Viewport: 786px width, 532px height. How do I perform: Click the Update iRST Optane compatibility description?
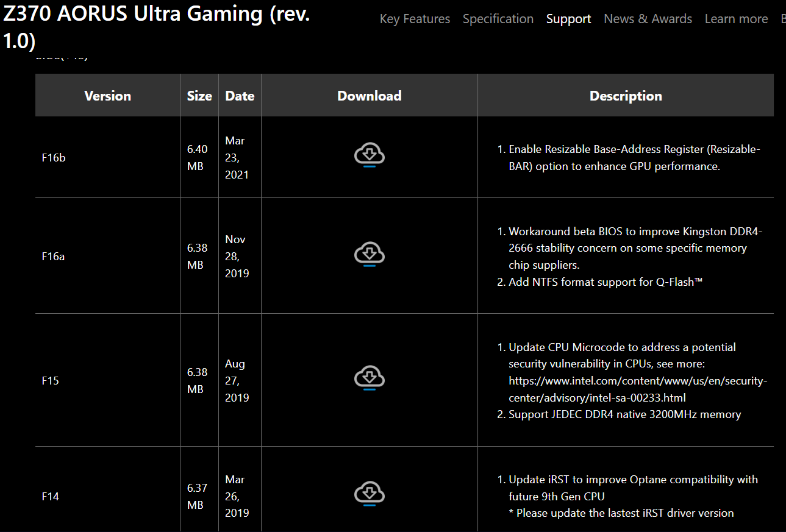[x=633, y=488]
